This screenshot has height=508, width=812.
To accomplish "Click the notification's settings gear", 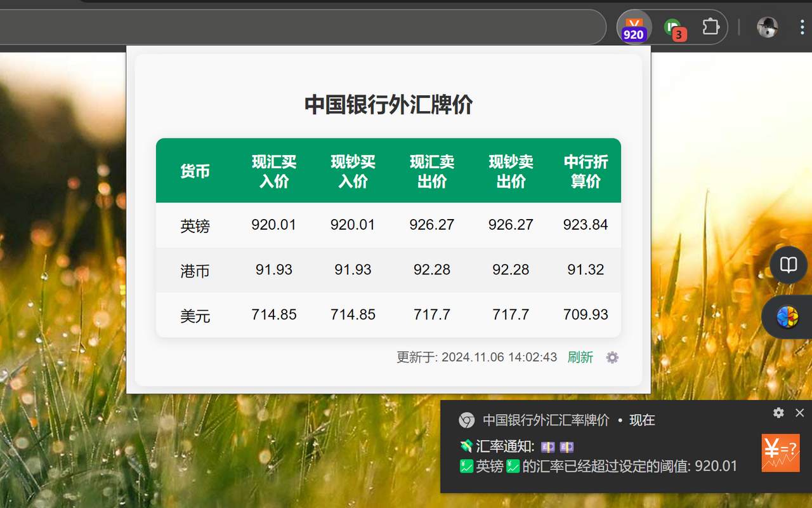I will tap(778, 413).
